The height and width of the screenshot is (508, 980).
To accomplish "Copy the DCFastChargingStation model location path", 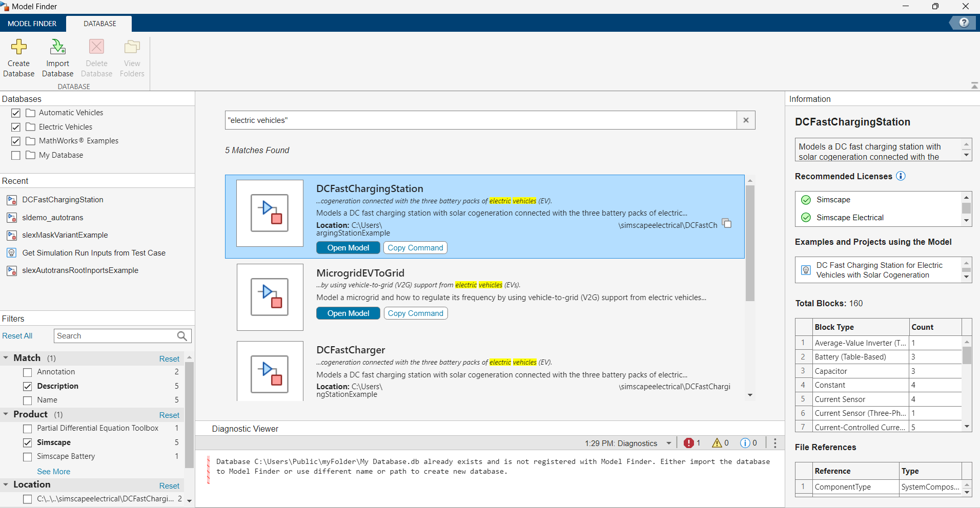I will click(x=726, y=223).
